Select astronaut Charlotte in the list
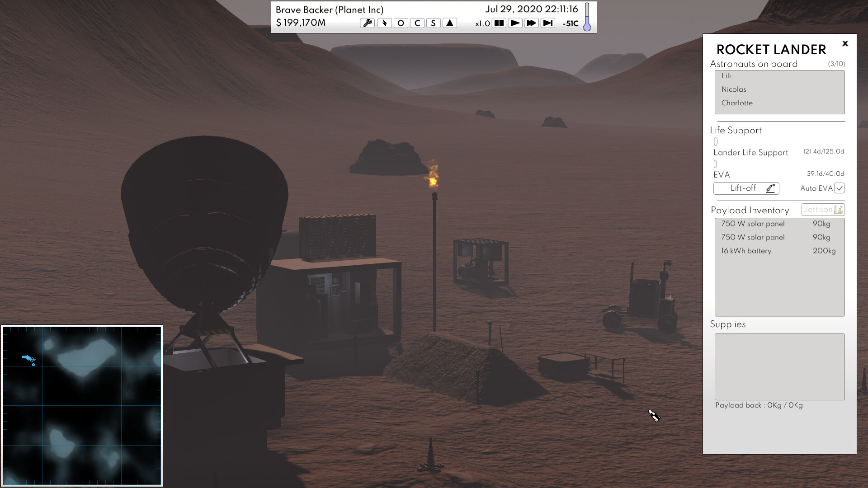This screenshot has height=488, width=868. (x=737, y=103)
